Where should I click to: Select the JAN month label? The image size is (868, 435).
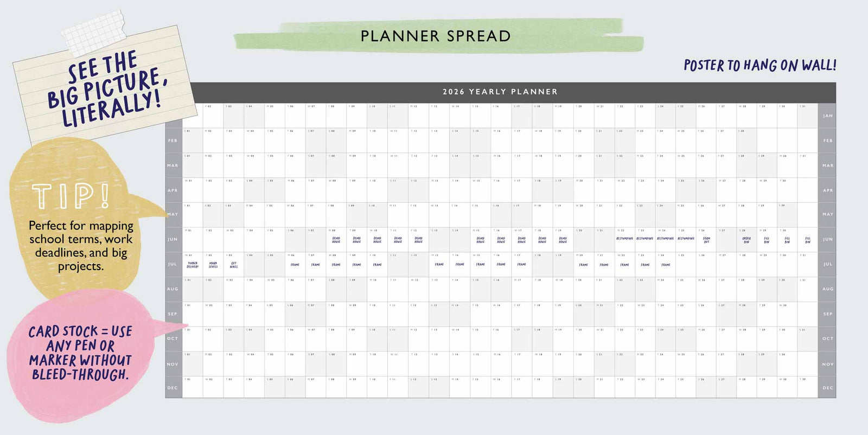coord(827,116)
